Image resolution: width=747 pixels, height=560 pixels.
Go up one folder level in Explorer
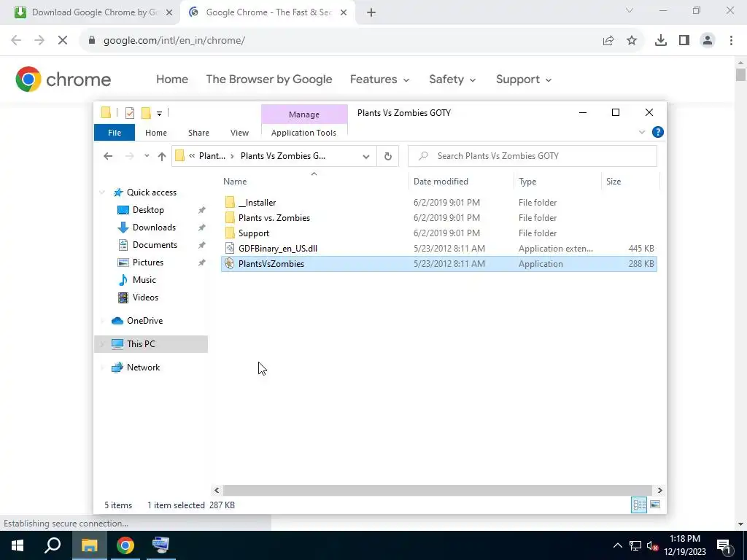(x=162, y=156)
